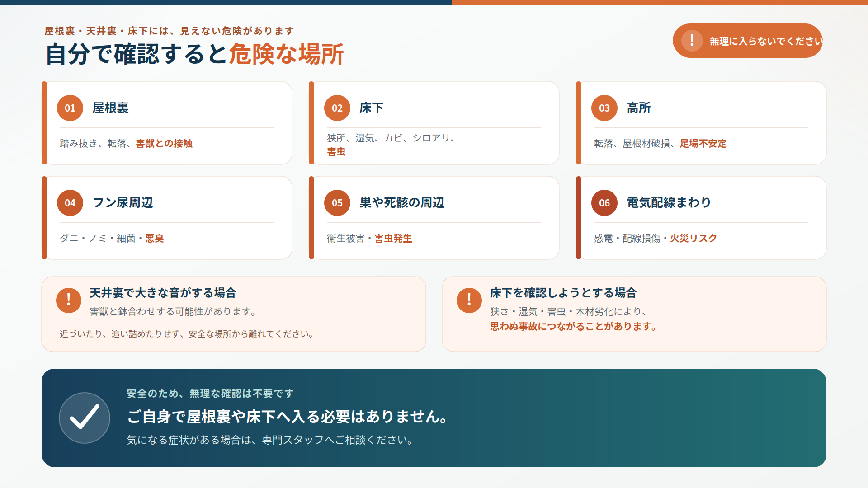Click the highlighted text 悪臭
The image size is (868, 488).
[155, 239]
